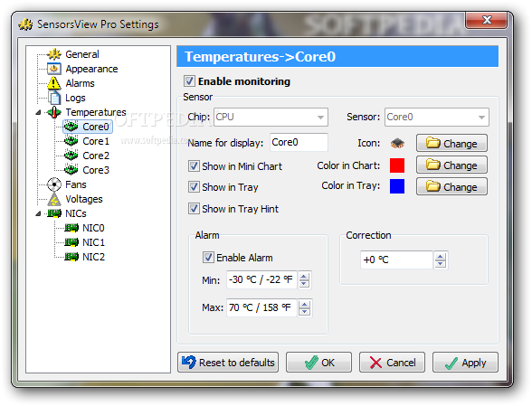Screen dimensions: 532x406
Task: Click the NIC2 card icon
Action: coord(71,257)
